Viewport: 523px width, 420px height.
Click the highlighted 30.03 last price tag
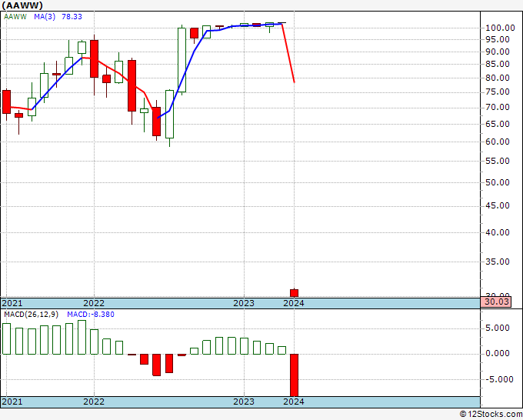(x=495, y=302)
